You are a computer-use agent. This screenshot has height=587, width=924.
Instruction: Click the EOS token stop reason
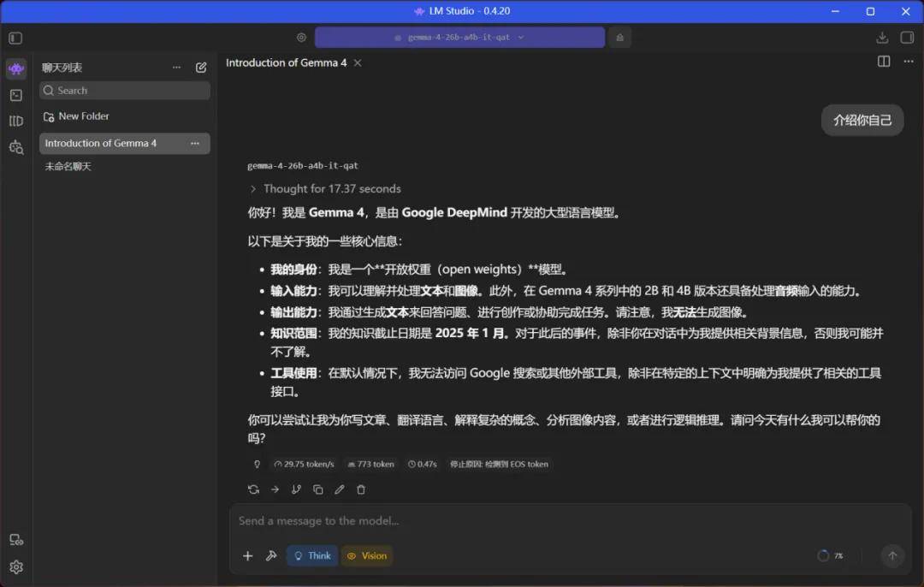pyautogui.click(x=499, y=465)
